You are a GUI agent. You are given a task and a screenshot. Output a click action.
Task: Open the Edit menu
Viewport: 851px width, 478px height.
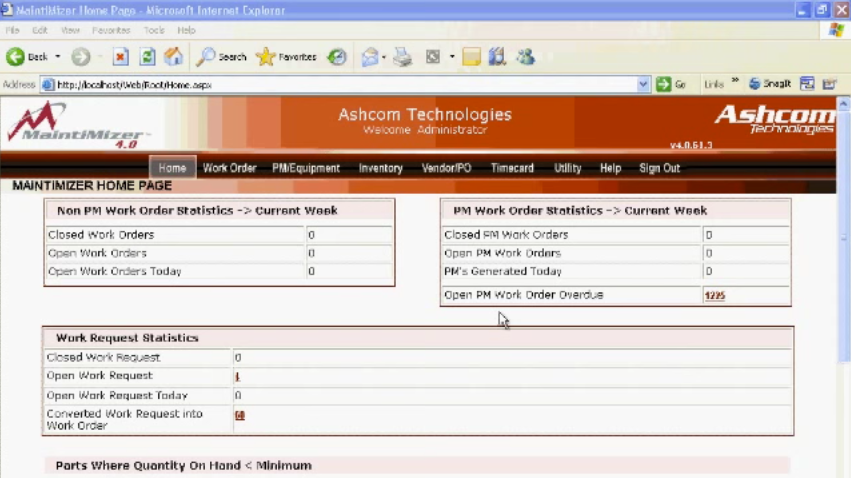click(x=40, y=30)
